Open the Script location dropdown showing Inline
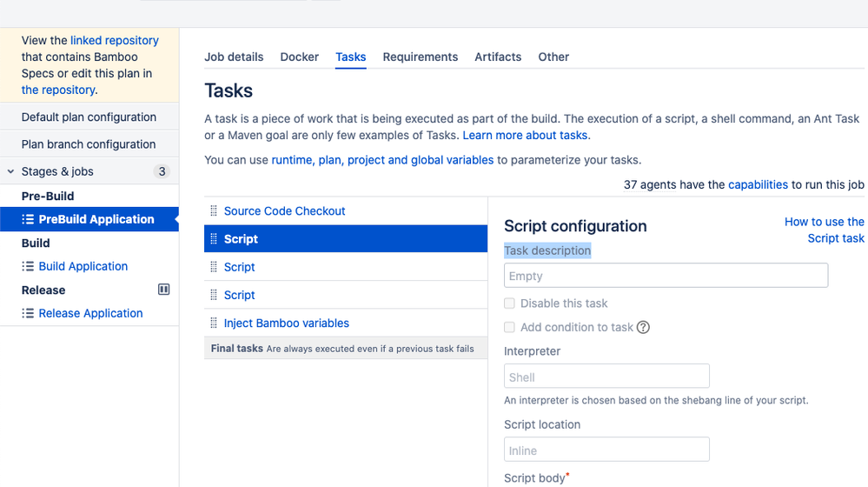Image resolution: width=868 pixels, height=487 pixels. (x=606, y=450)
